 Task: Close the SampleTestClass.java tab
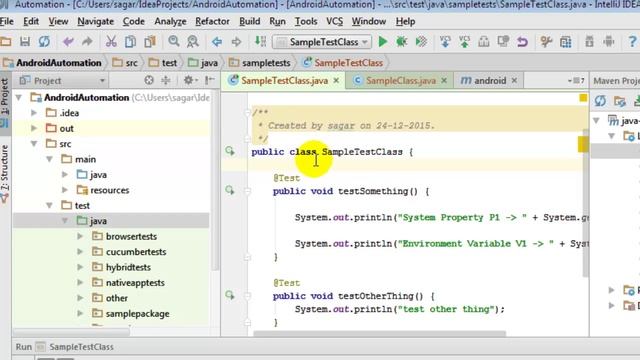[336, 81]
